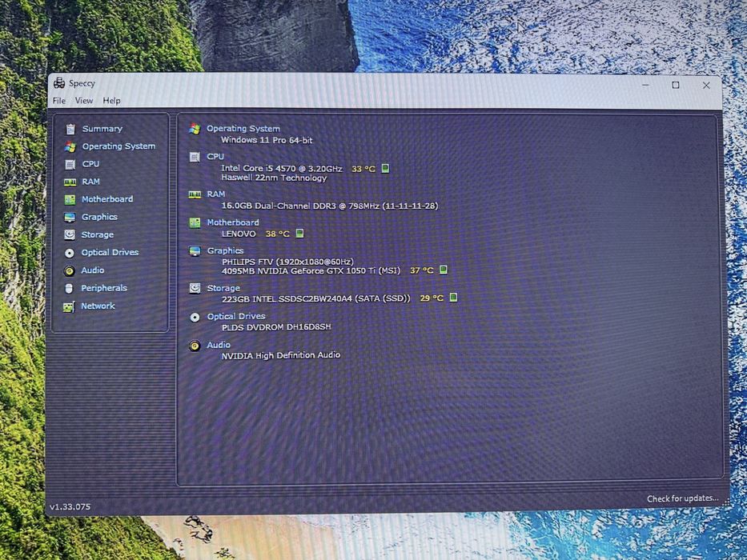The width and height of the screenshot is (747, 560).
Task: Click the monitor icon beside Graphics summary heading
Action: point(195,251)
